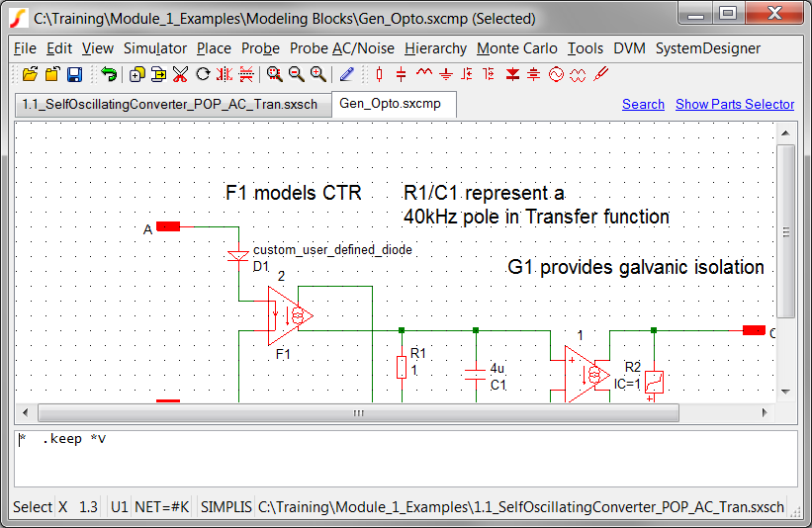Click the green Undo arrow icon

click(109, 74)
